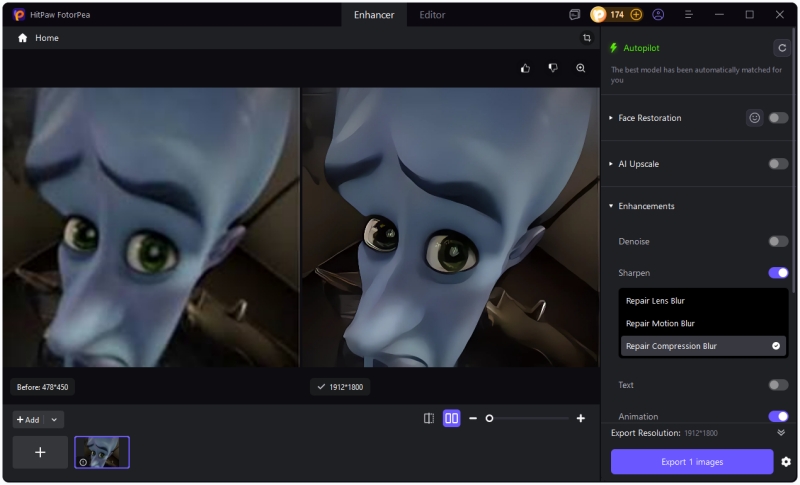Select the Megamind image thumbnail
The image size is (800, 485).
coord(102,452)
